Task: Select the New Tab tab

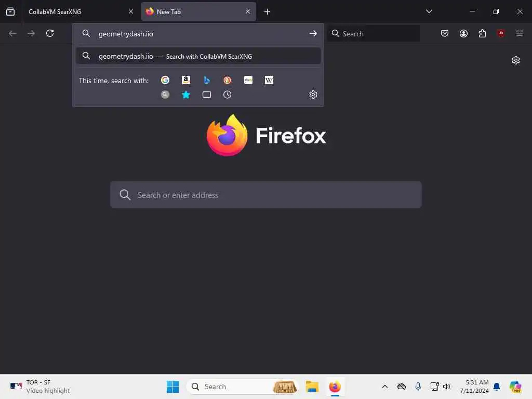Action: [x=198, y=11]
